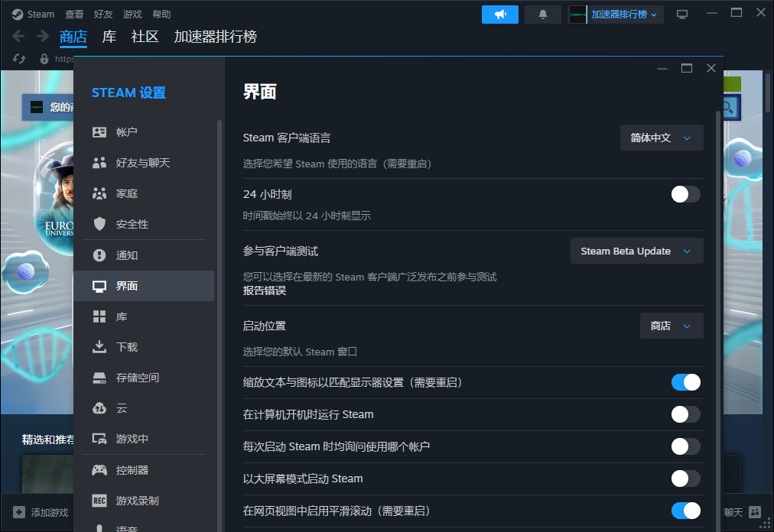Select the 下载 download arrow icon
The width and height of the screenshot is (774, 532).
coord(99,347)
